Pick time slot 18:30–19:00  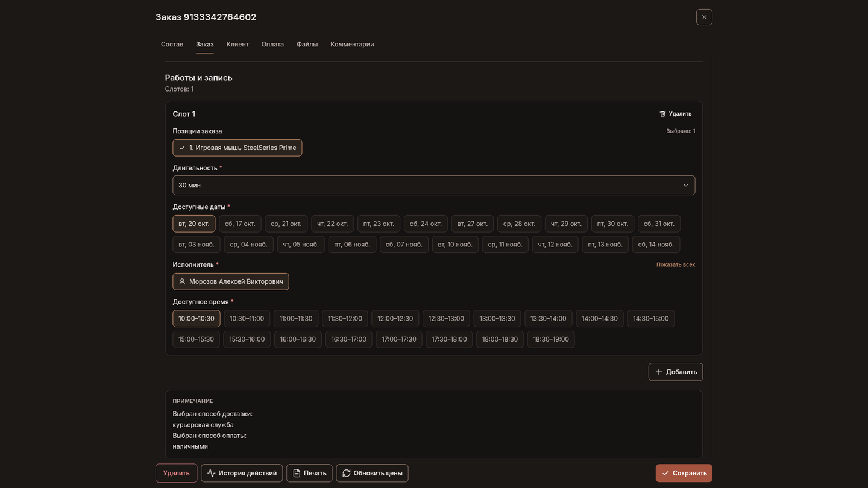[x=551, y=339]
